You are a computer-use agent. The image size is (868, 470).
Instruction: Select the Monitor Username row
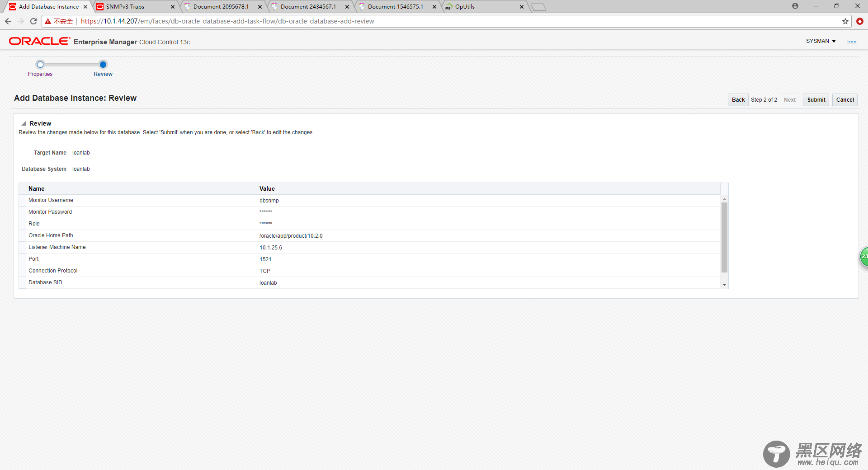pyautogui.click(x=370, y=201)
